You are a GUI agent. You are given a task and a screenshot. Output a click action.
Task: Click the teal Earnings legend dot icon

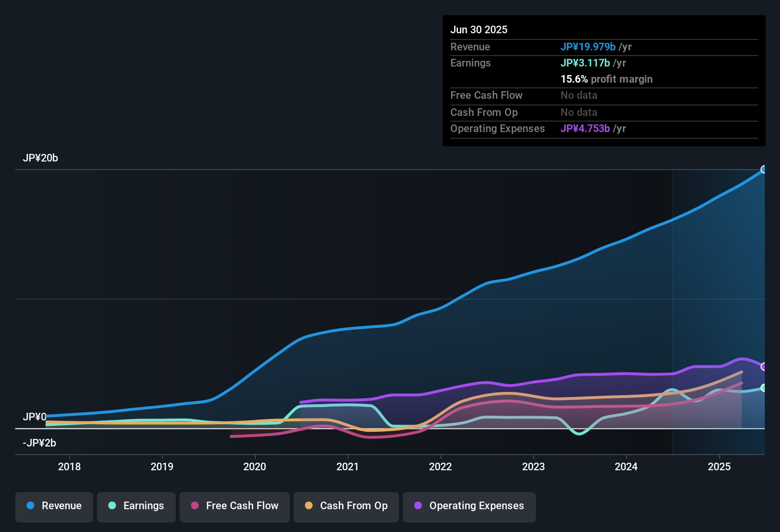click(113, 506)
